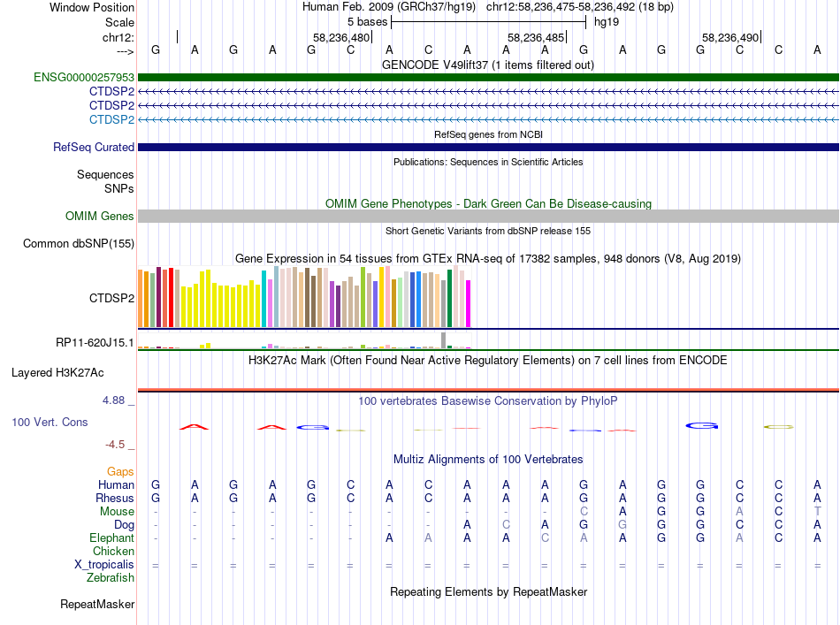This screenshot has width=840, height=625.
Task: Click the SNPs track label
Action: (x=119, y=188)
